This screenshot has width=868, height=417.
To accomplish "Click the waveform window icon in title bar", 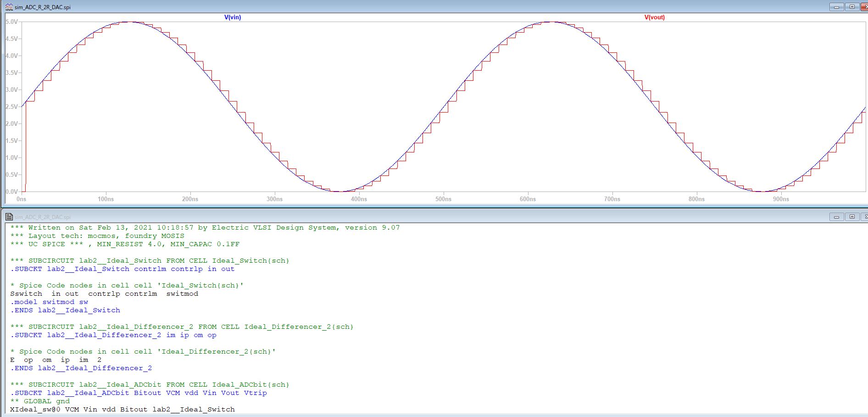I will tap(9, 7).
